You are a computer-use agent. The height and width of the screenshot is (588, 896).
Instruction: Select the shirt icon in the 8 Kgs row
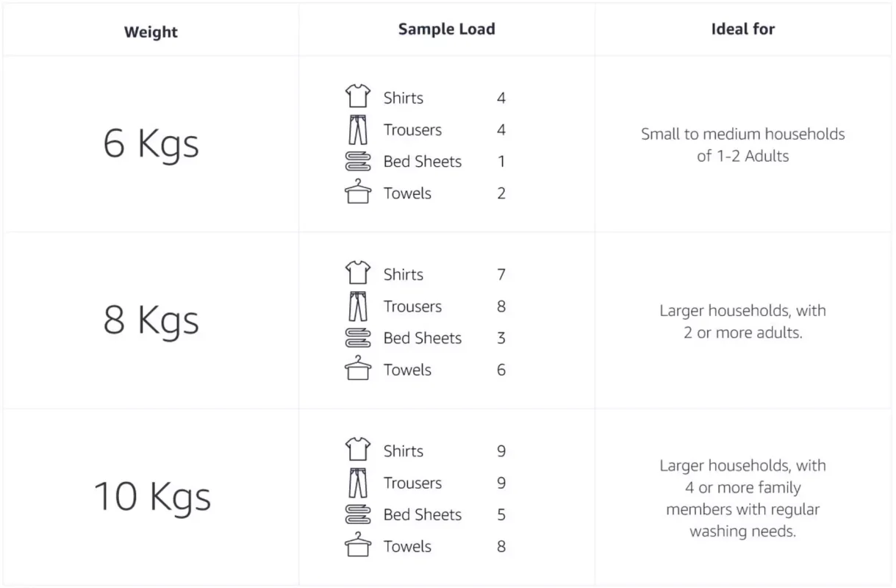click(358, 273)
